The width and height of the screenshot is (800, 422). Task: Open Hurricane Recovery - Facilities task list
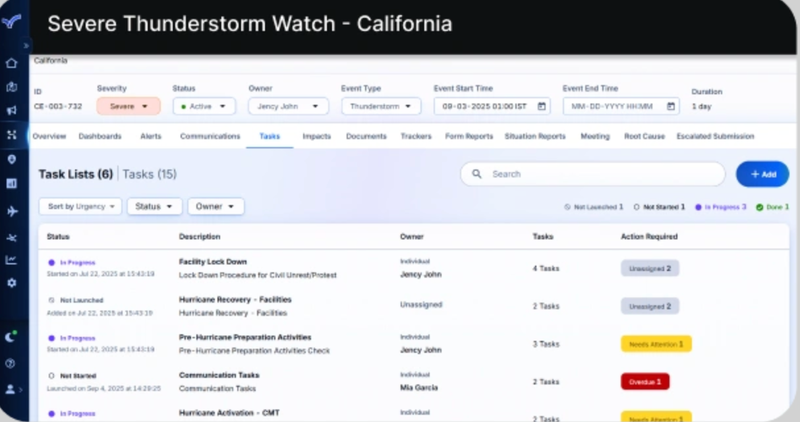[235, 299]
